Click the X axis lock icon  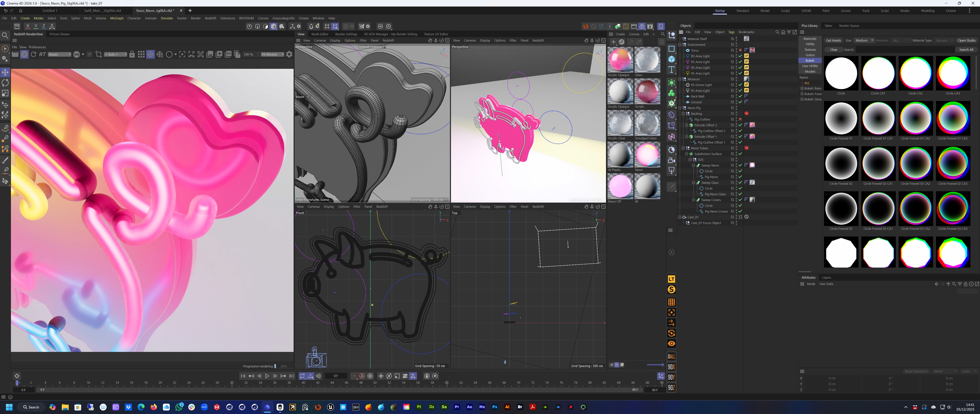pos(27,26)
